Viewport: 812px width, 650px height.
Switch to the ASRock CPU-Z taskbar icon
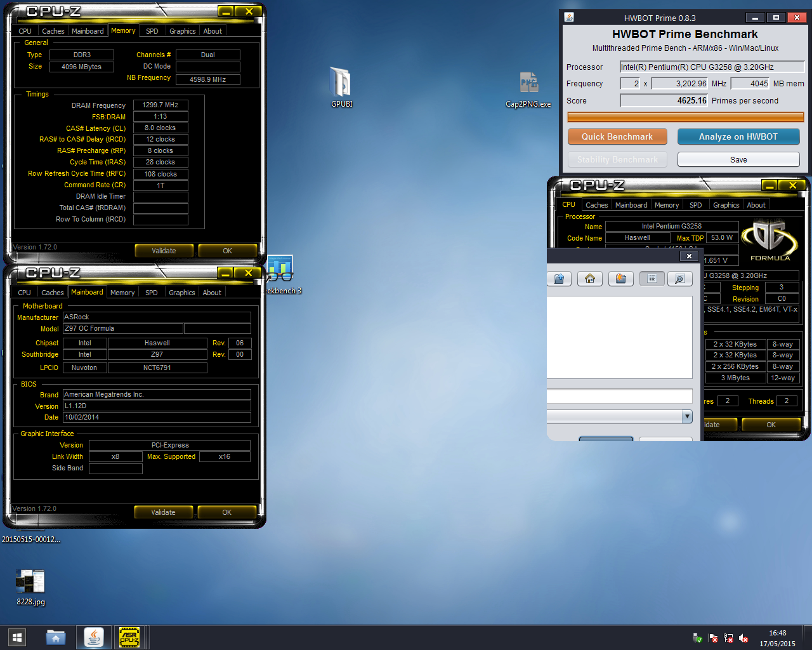(129, 637)
